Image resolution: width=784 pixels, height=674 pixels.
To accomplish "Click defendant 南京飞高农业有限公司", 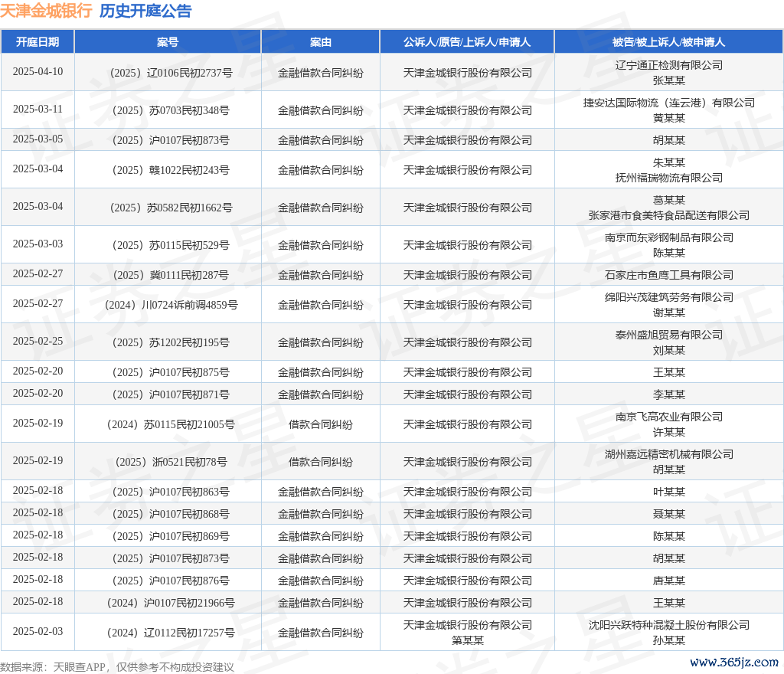I will (669, 417).
